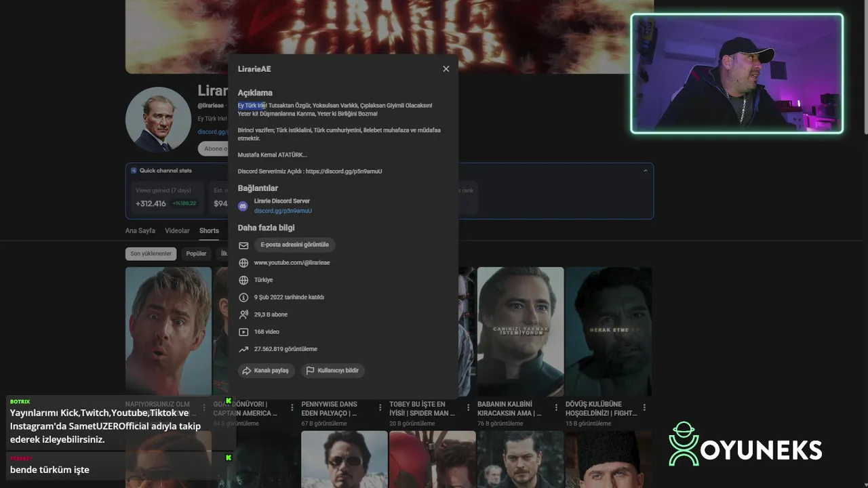Open the https://discord.gg/p5n9amuU link in the description
Screen dimensions: 868x488
344,171
